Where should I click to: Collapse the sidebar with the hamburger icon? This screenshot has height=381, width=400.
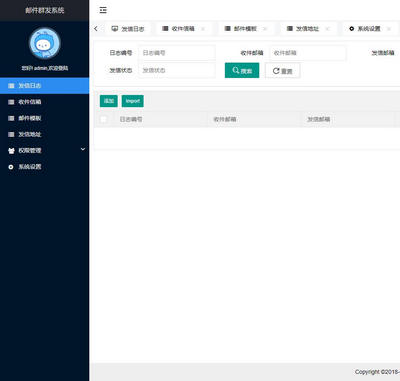[103, 10]
